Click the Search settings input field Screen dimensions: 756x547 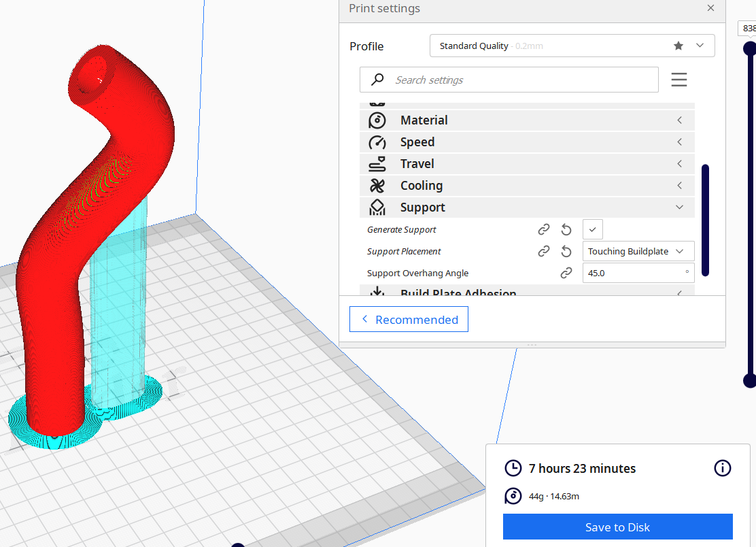point(509,80)
